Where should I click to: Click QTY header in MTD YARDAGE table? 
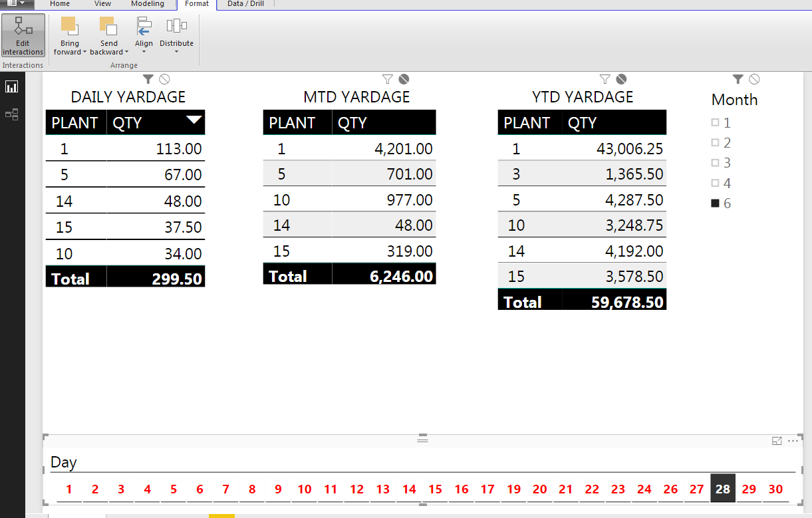click(384, 123)
